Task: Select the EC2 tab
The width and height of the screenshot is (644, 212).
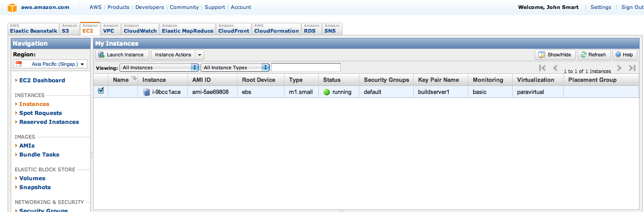Action: pyautogui.click(x=91, y=29)
